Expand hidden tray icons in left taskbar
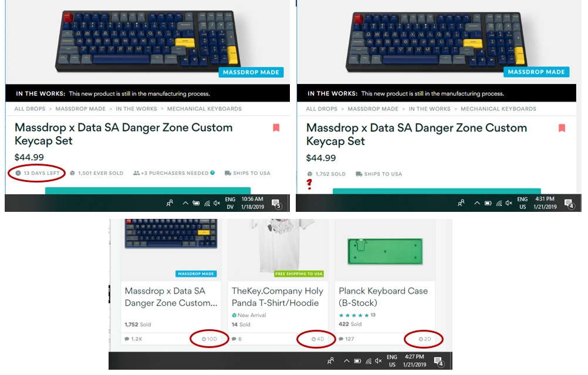 click(x=185, y=203)
